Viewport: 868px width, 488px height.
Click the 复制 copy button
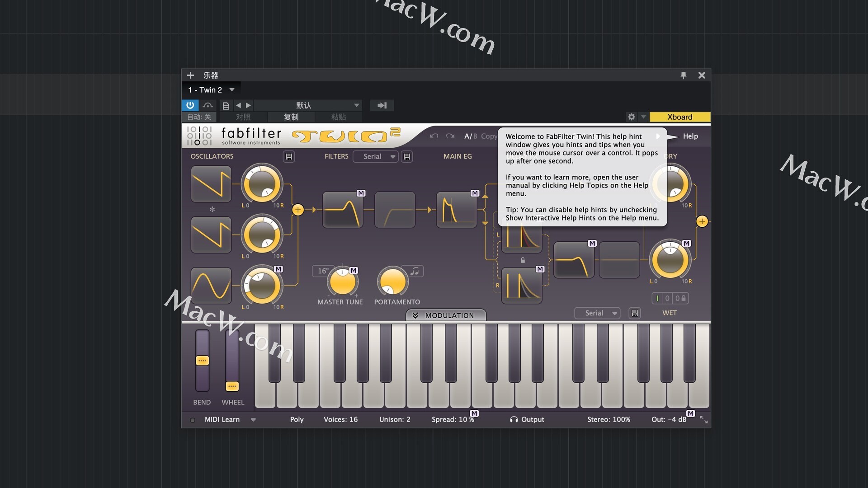pyautogui.click(x=291, y=117)
